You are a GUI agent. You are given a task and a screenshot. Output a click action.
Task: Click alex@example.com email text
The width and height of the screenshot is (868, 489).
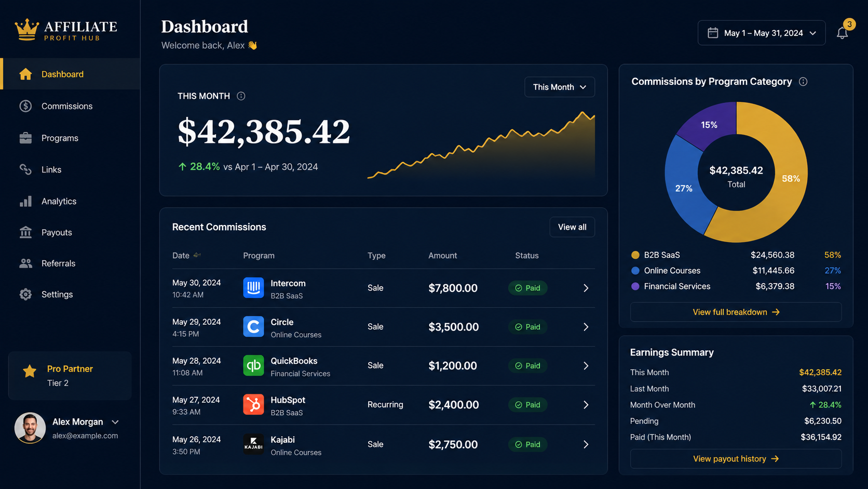[85, 436]
